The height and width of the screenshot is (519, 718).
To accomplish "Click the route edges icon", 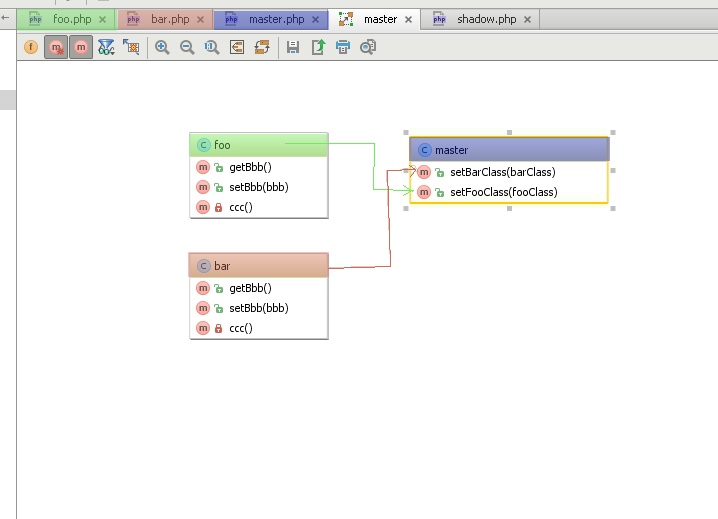I will click(262, 47).
